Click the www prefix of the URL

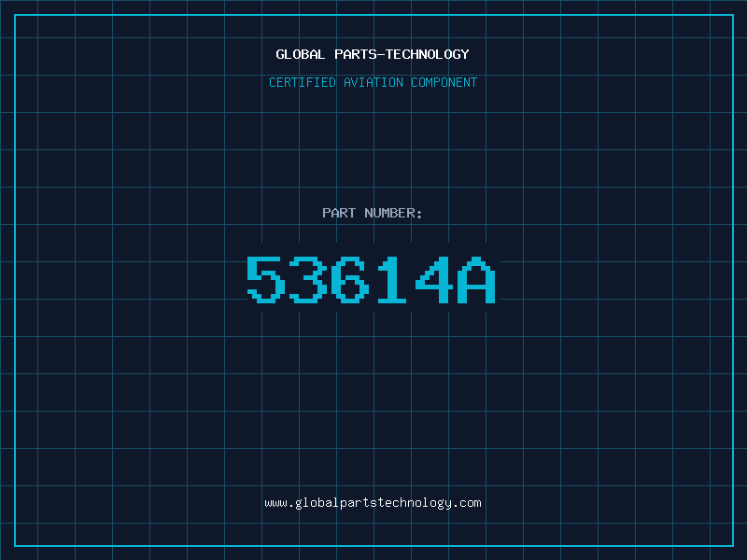point(275,503)
